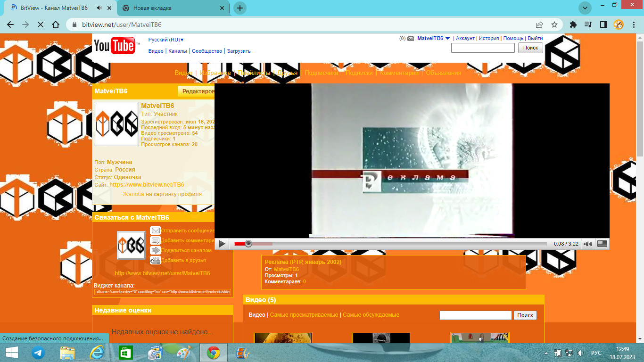Click the Поиск button in the header
The image size is (644, 362).
coord(530,48)
